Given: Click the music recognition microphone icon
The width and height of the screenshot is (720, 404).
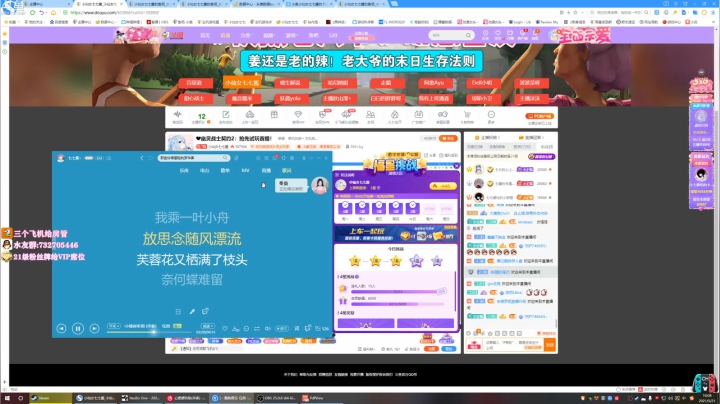Looking at the screenshot, I should (x=236, y=158).
